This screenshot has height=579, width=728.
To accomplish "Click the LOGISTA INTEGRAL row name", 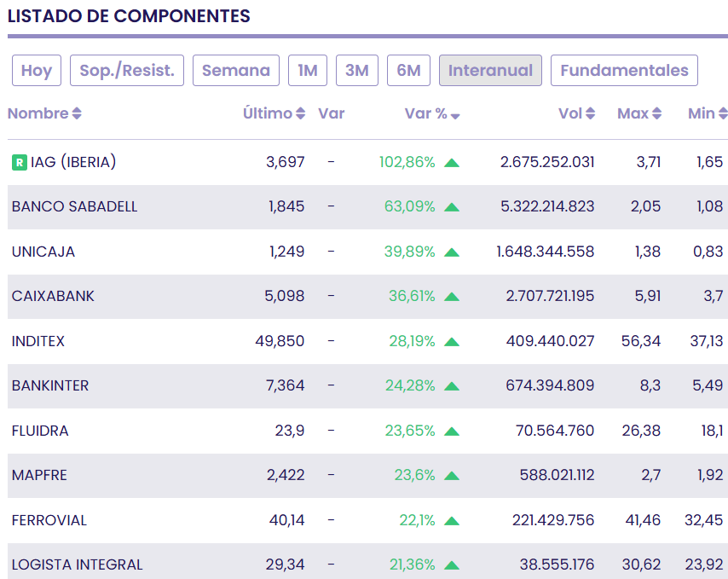I will [78, 565].
